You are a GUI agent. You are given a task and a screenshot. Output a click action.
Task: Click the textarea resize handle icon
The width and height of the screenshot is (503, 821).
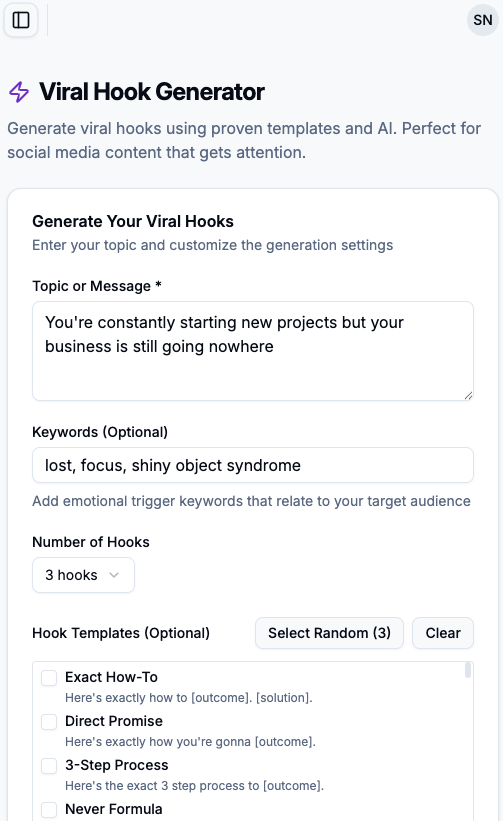coord(468,396)
